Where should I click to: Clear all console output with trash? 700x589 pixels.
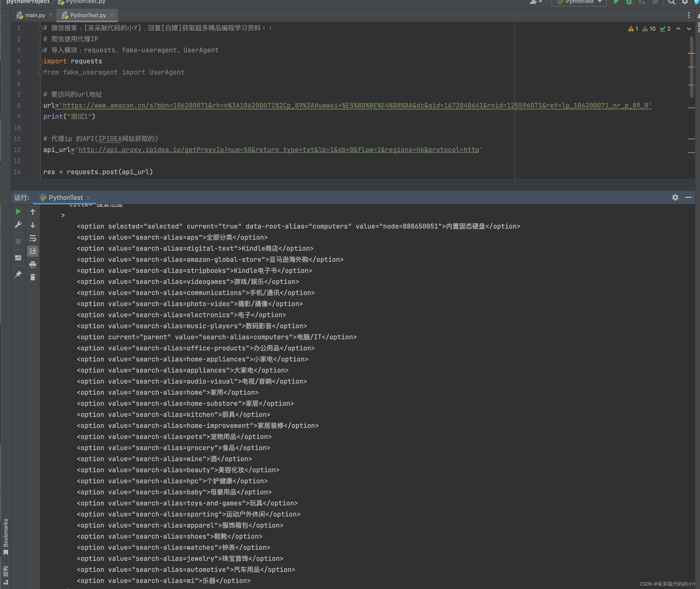[33, 277]
